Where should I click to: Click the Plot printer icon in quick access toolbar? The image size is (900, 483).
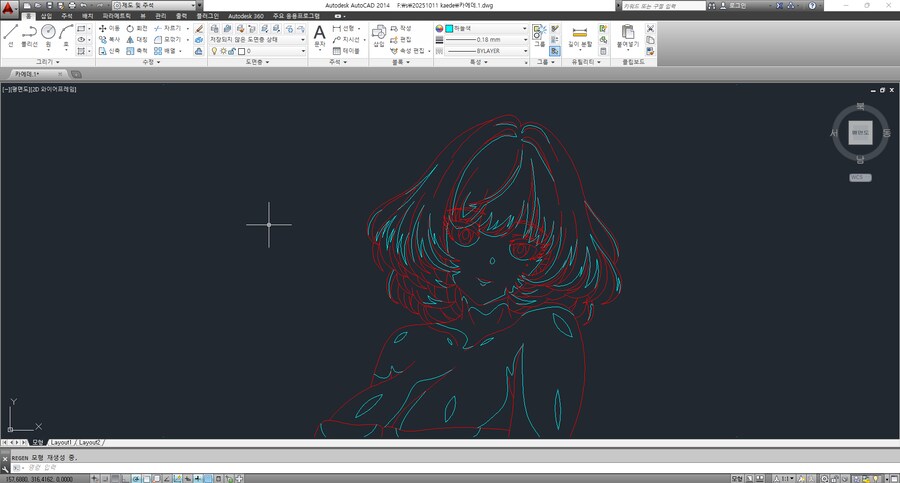point(72,5)
